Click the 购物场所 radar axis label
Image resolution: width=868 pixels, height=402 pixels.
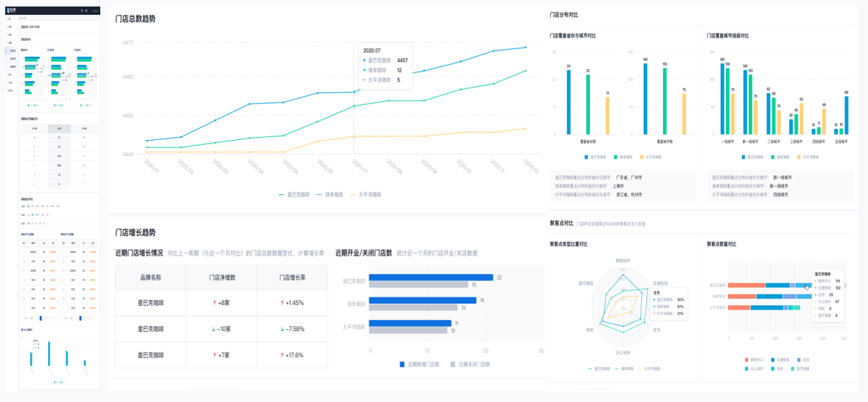coord(624,260)
